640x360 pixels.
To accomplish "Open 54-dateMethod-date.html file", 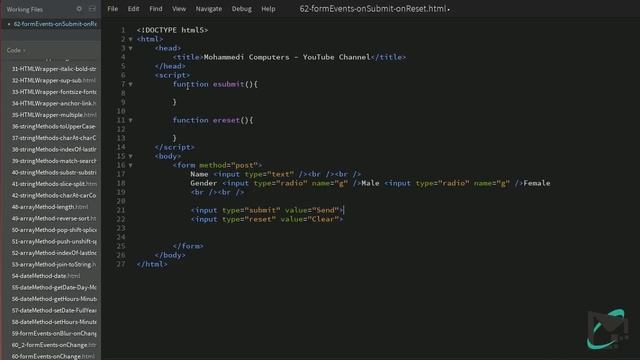I will coord(46,276).
